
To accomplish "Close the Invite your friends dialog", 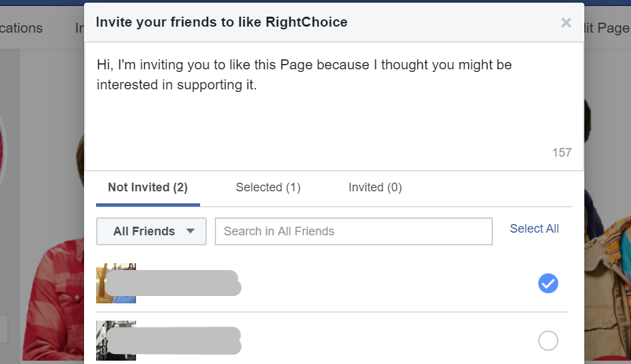I will click(566, 23).
